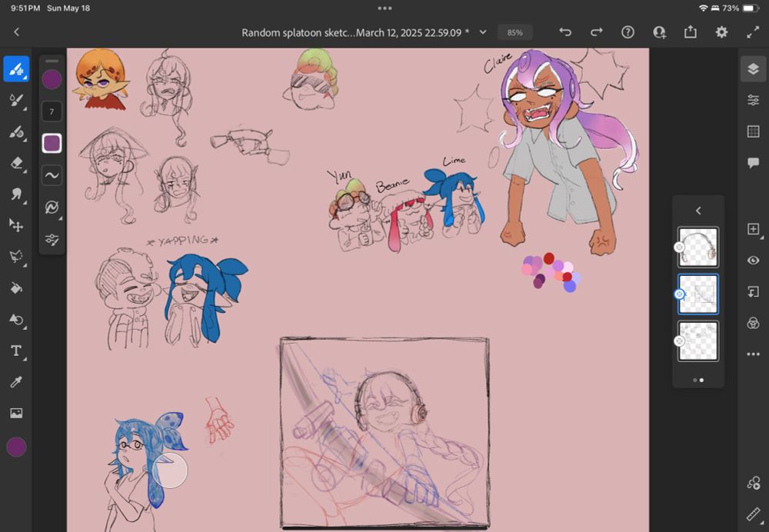Open the purple color chip in the toolbar
Viewport: 769px width, 532px height.
(16, 447)
